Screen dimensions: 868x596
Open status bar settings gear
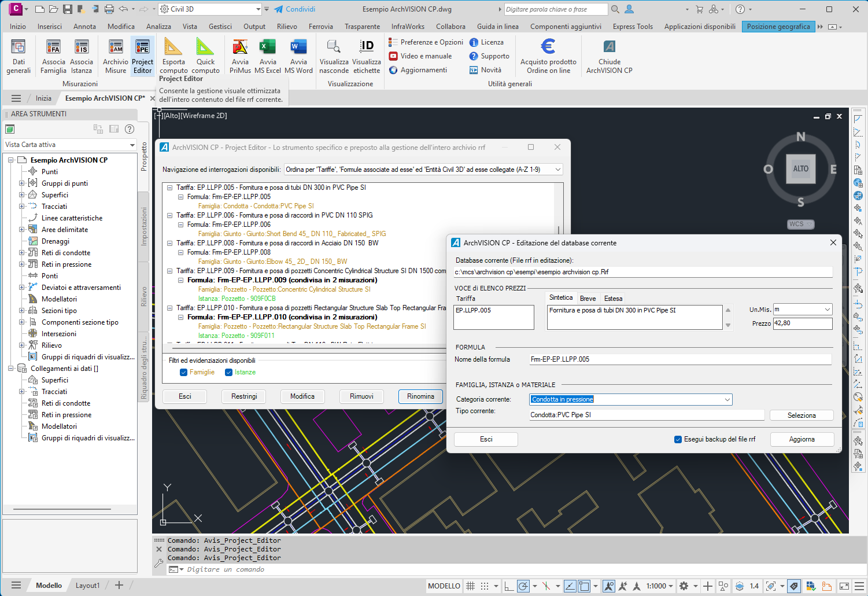(x=684, y=586)
